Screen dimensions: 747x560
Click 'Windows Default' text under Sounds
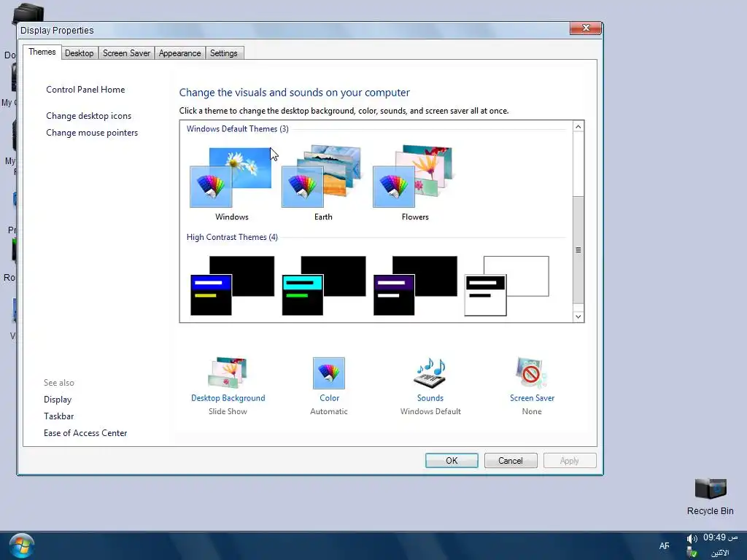coord(430,411)
